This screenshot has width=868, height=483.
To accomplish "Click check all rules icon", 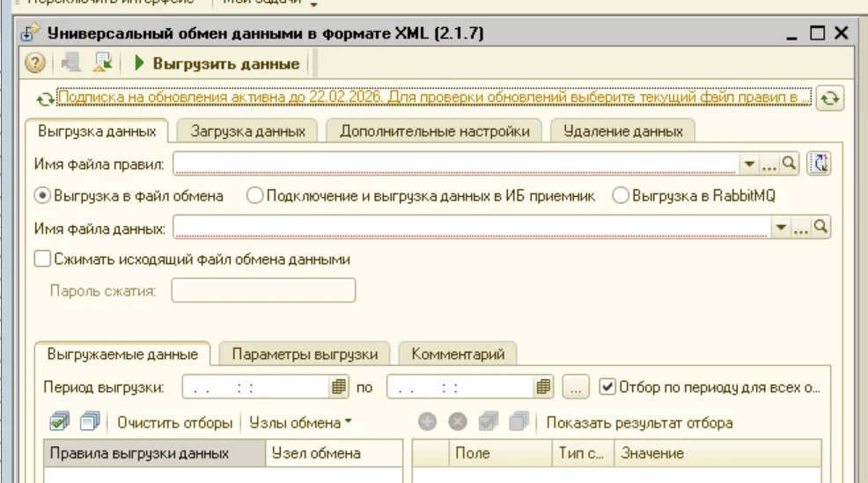I will tap(59, 423).
